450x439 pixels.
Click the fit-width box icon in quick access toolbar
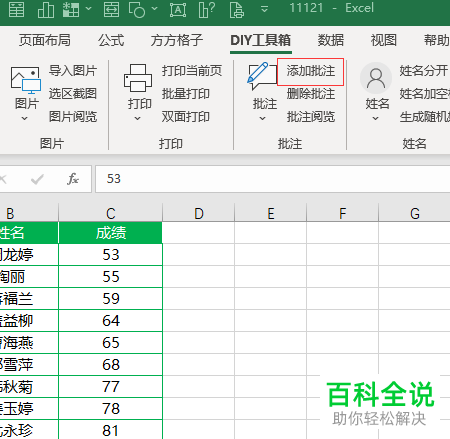point(111,9)
